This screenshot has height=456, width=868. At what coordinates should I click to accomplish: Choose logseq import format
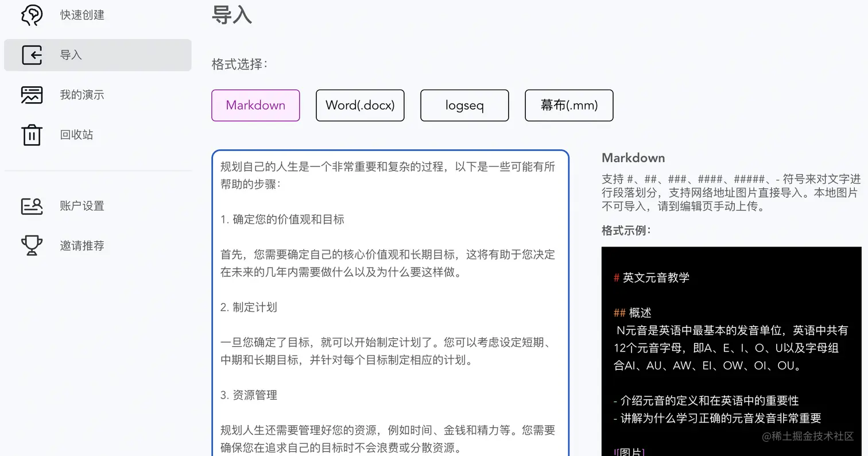(x=464, y=105)
